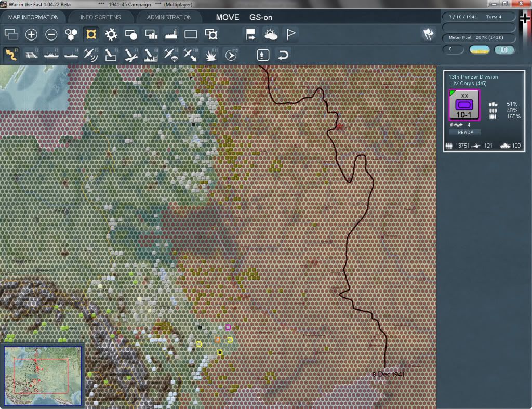Select the F4 amphibious transport icon

(71, 55)
